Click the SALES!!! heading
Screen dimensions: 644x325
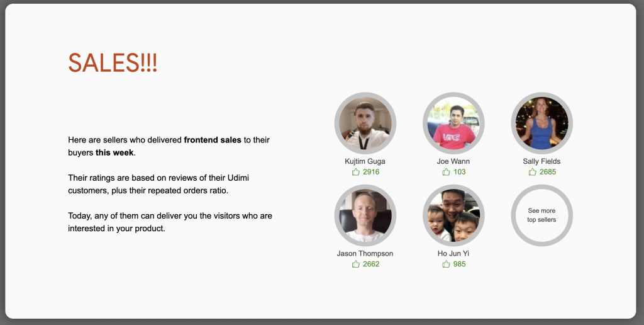[x=113, y=63]
